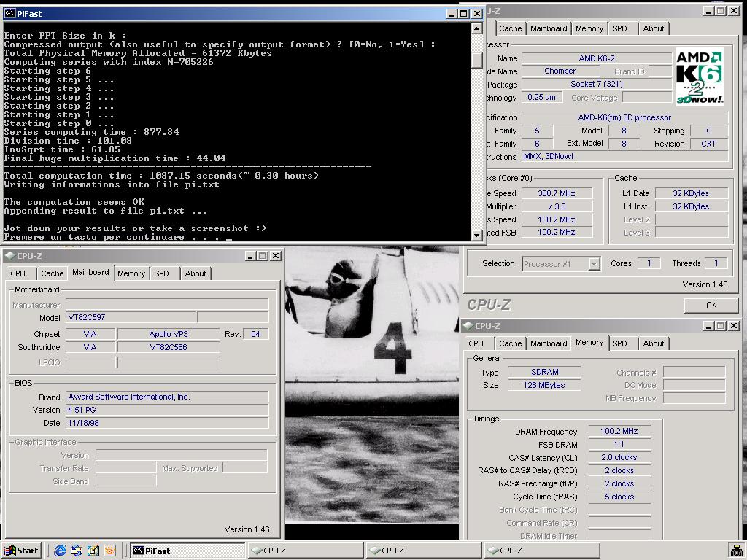747x560 pixels.
Task: Click the chipset field Apollo VP3
Action: (x=169, y=334)
